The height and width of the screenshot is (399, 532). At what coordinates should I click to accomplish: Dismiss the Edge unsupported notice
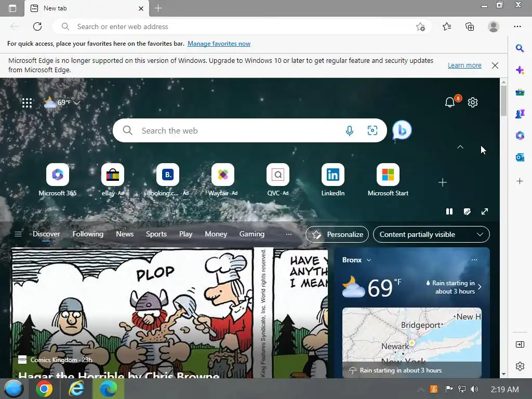pyautogui.click(x=495, y=65)
